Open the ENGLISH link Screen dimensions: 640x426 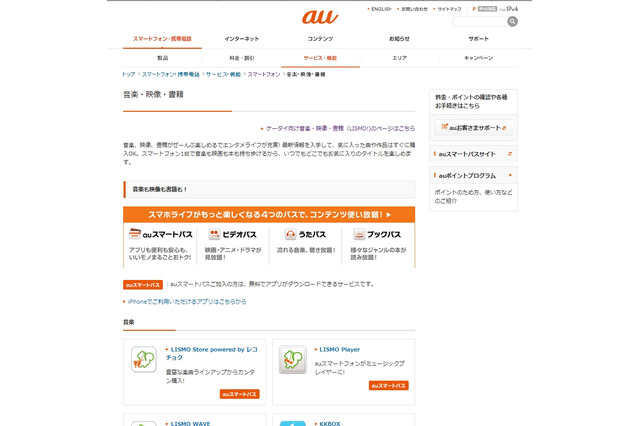coord(381,9)
